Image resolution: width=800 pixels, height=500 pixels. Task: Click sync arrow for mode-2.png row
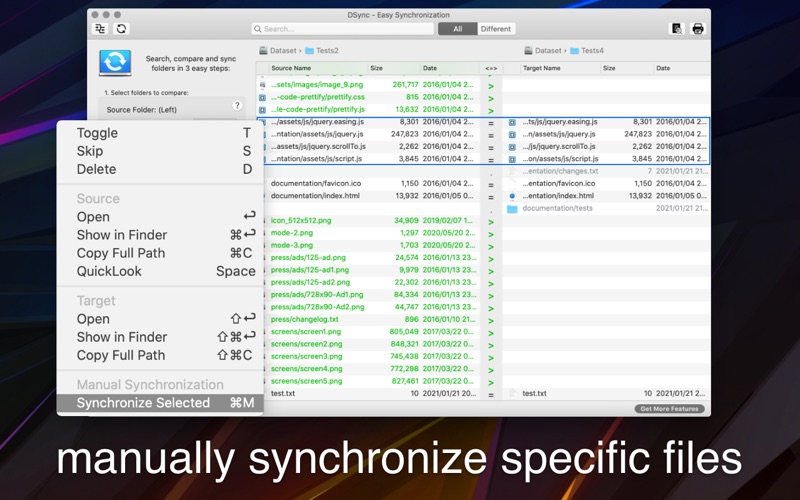pos(491,234)
